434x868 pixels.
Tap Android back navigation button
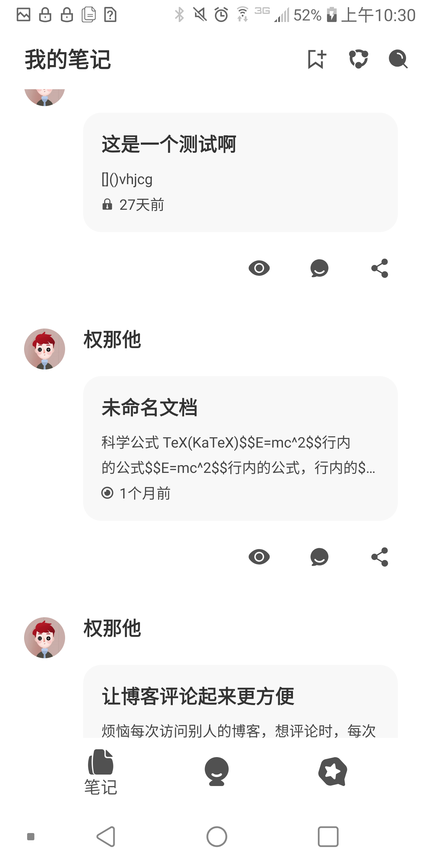tap(106, 836)
